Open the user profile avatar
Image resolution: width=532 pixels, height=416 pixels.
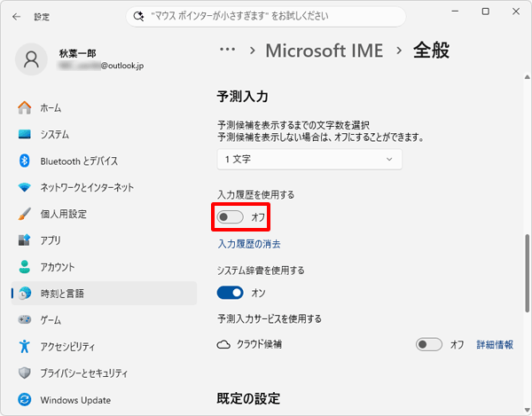click(x=31, y=59)
